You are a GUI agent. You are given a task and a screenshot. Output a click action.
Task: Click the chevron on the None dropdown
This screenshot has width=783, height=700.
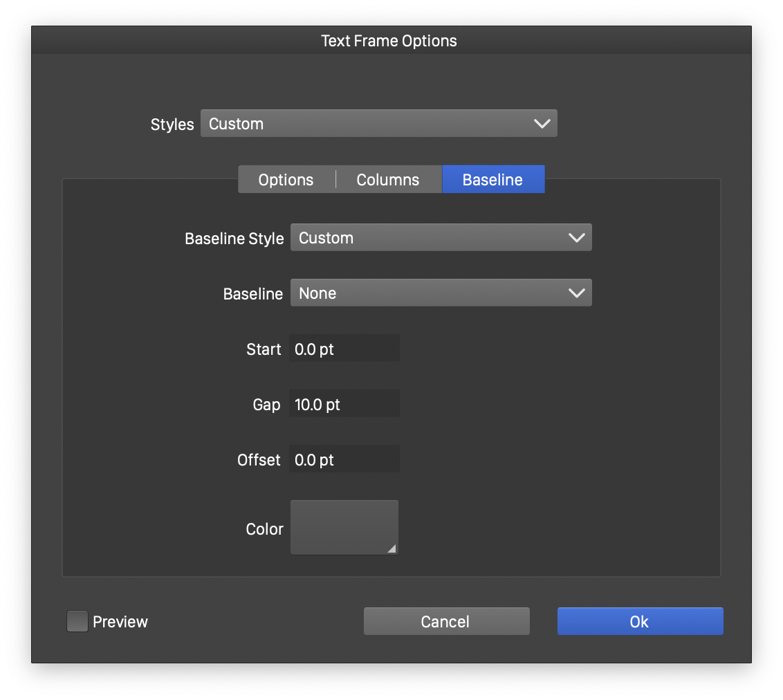pyautogui.click(x=577, y=293)
